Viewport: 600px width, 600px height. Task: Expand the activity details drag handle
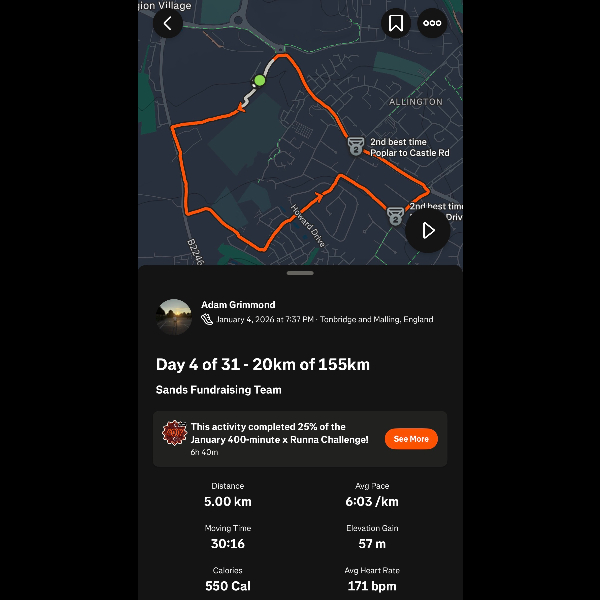[x=300, y=272]
